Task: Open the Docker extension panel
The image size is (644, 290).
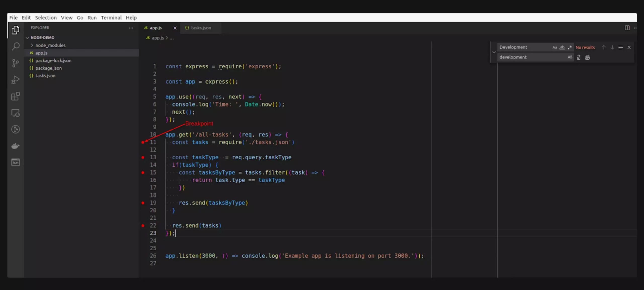Action: pyautogui.click(x=15, y=146)
